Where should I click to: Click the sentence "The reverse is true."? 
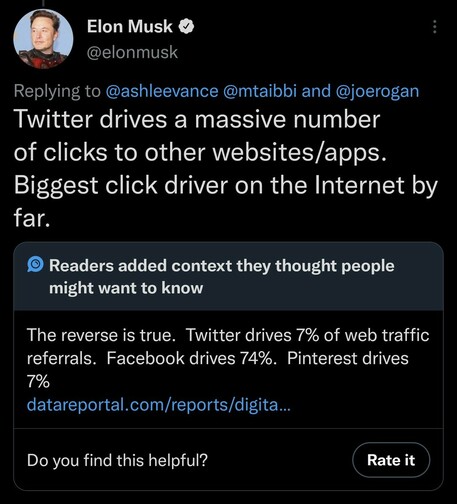coord(101,335)
